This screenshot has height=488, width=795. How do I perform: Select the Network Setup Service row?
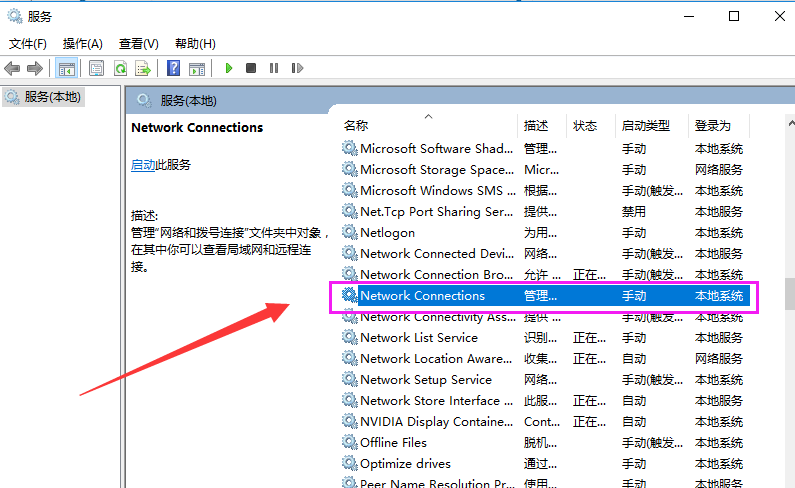[545, 380]
